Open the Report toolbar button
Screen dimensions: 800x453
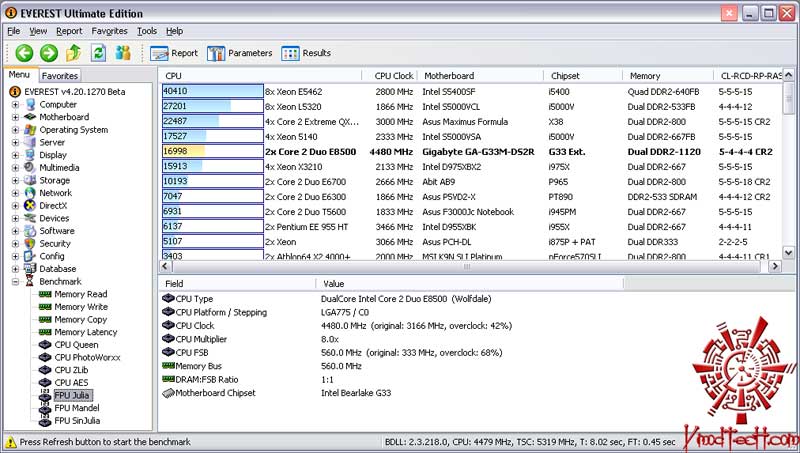coord(173,53)
